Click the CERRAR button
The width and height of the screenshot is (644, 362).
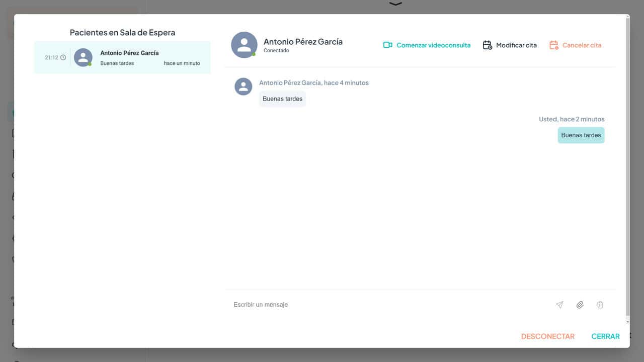point(605,336)
